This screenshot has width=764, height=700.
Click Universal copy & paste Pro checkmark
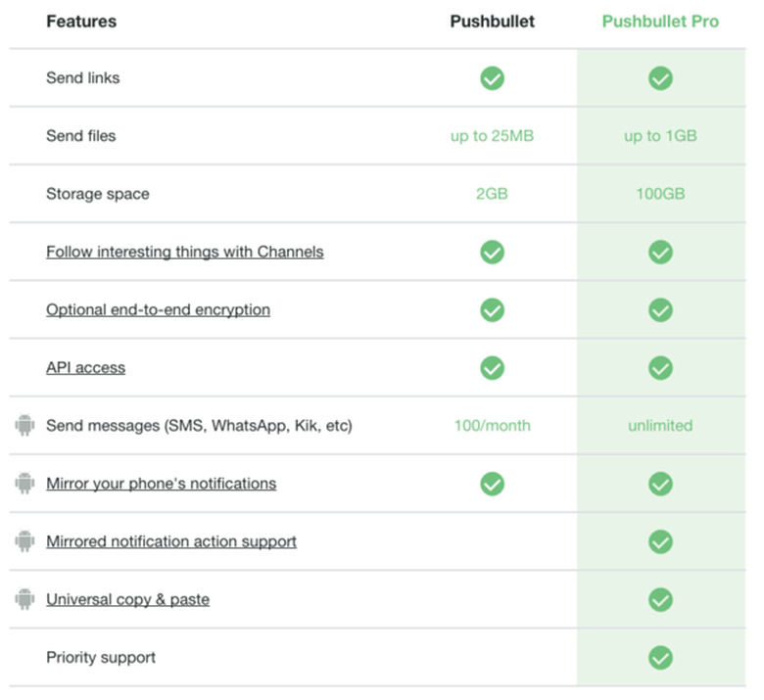pyautogui.click(x=660, y=599)
